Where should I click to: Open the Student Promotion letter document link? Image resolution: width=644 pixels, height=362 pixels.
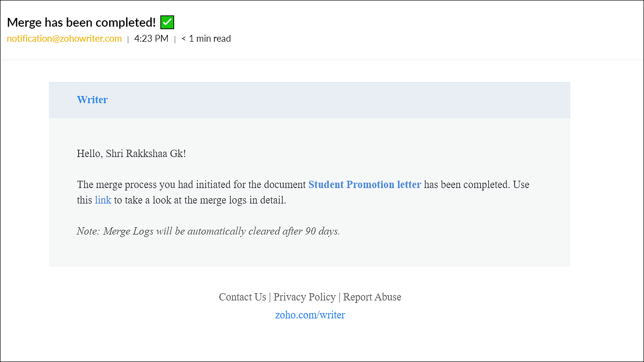click(365, 185)
